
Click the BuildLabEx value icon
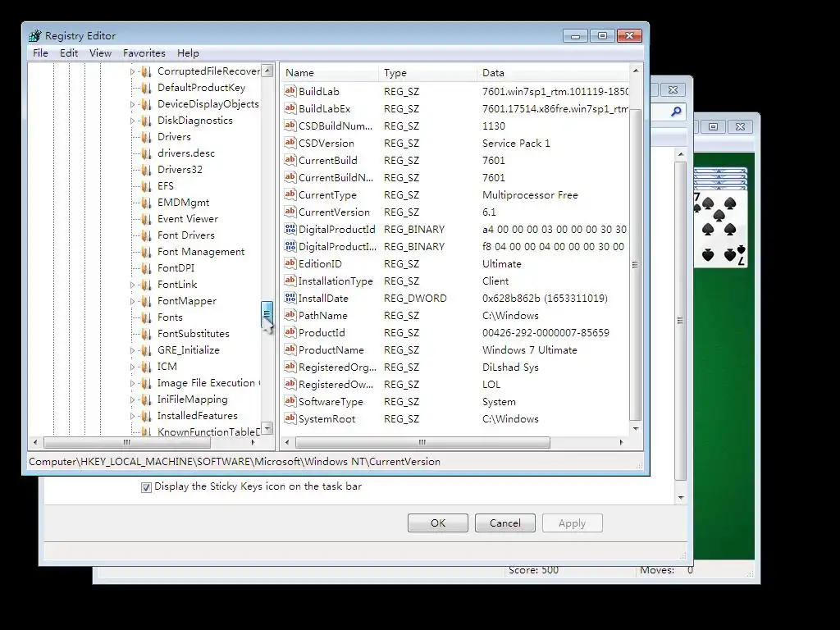(x=290, y=108)
